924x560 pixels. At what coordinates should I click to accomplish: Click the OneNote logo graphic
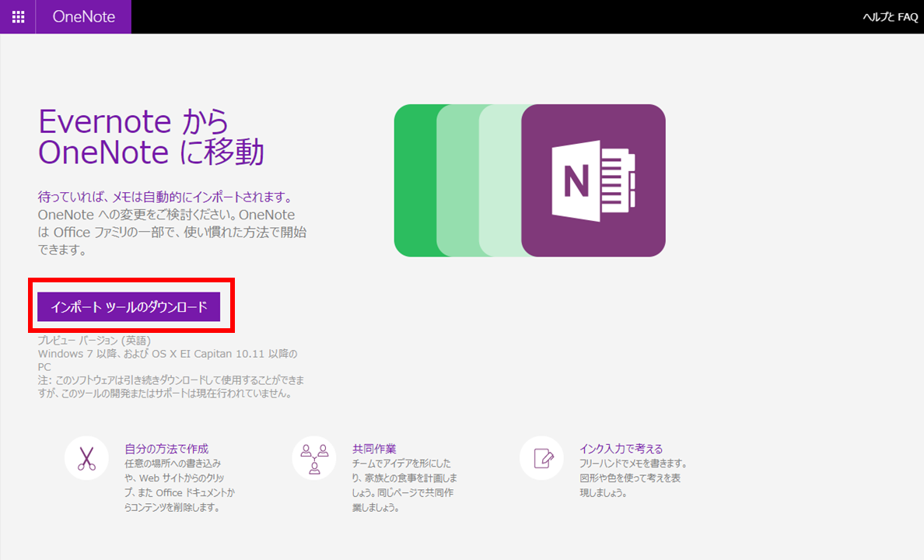[x=593, y=180]
